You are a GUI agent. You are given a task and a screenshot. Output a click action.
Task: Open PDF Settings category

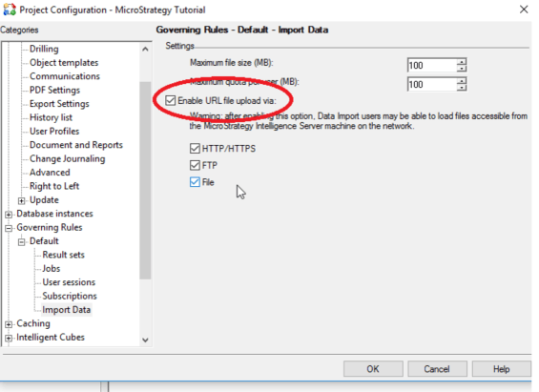(54, 90)
